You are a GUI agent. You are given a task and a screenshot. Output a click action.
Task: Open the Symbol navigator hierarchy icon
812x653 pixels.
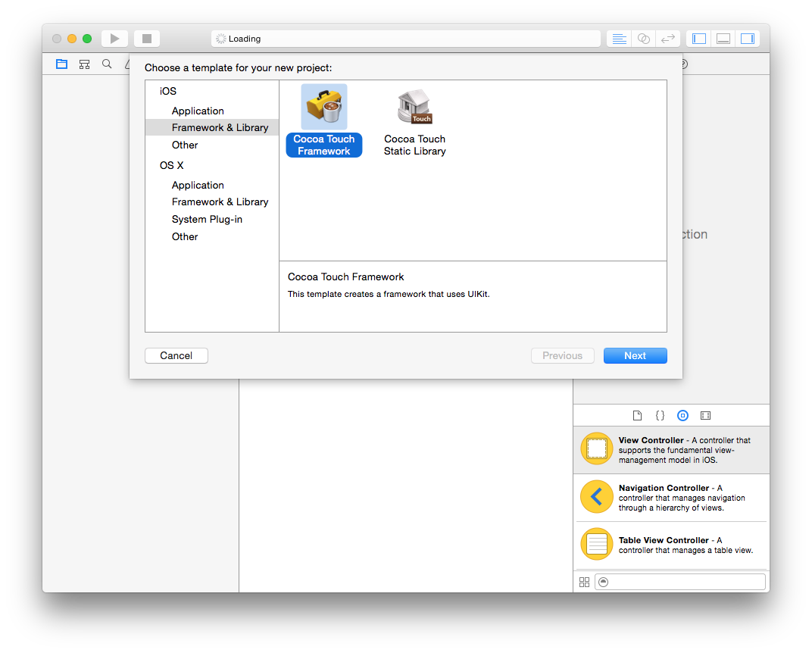click(x=84, y=64)
